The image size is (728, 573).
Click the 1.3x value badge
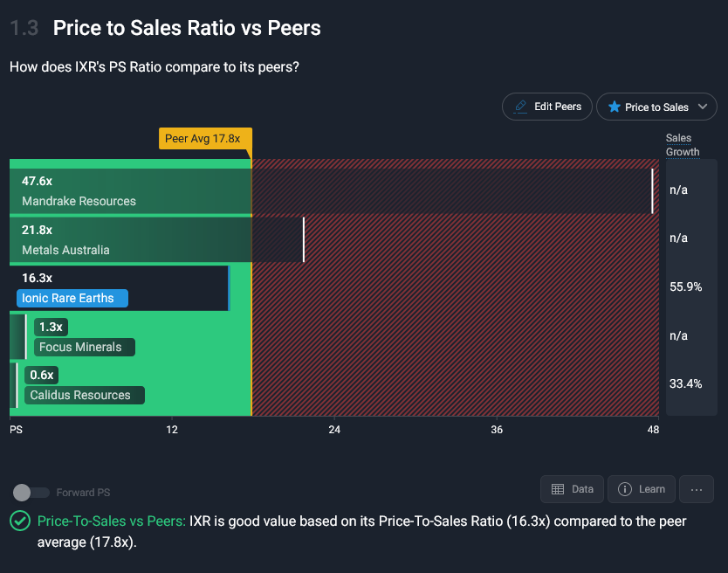52,328
